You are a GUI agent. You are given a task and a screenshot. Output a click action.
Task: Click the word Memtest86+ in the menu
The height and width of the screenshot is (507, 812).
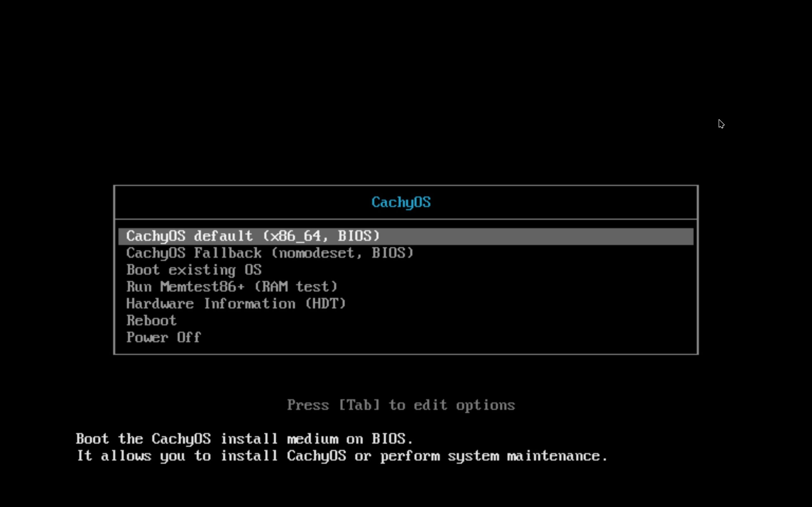[202, 287]
